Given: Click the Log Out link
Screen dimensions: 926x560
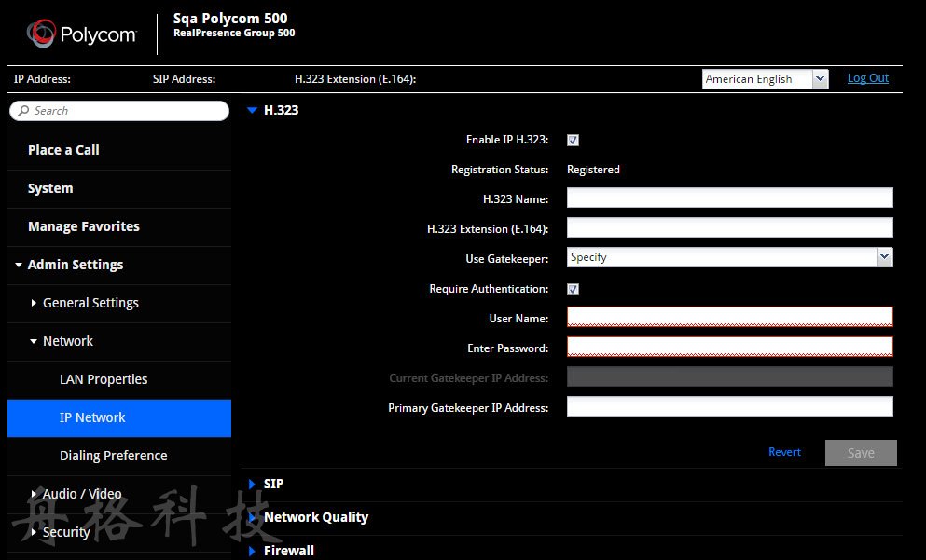Looking at the screenshot, I should pos(867,78).
